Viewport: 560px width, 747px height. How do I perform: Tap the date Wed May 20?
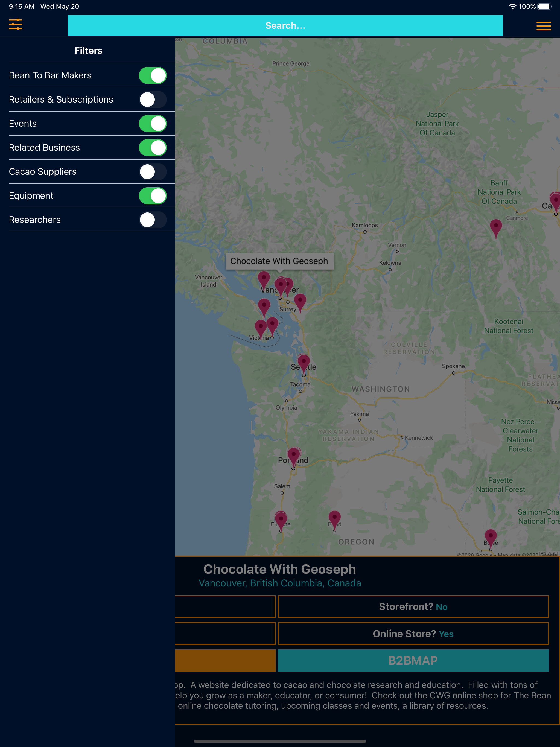click(x=60, y=6)
